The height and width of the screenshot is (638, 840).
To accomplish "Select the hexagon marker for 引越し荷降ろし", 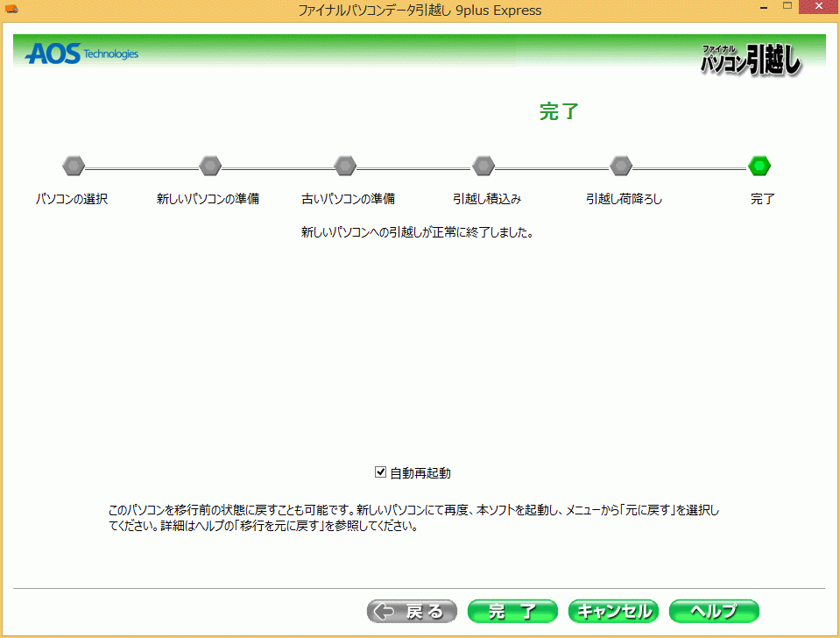I will coord(621,166).
